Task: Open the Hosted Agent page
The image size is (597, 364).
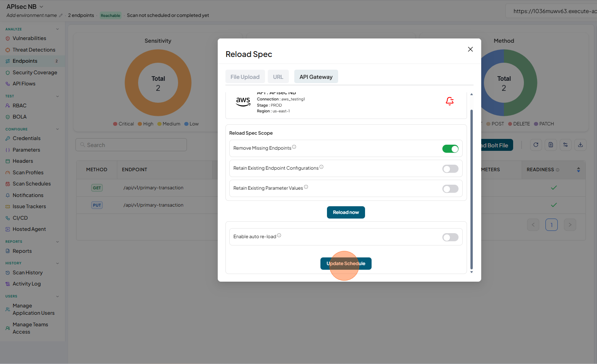Action: click(29, 229)
